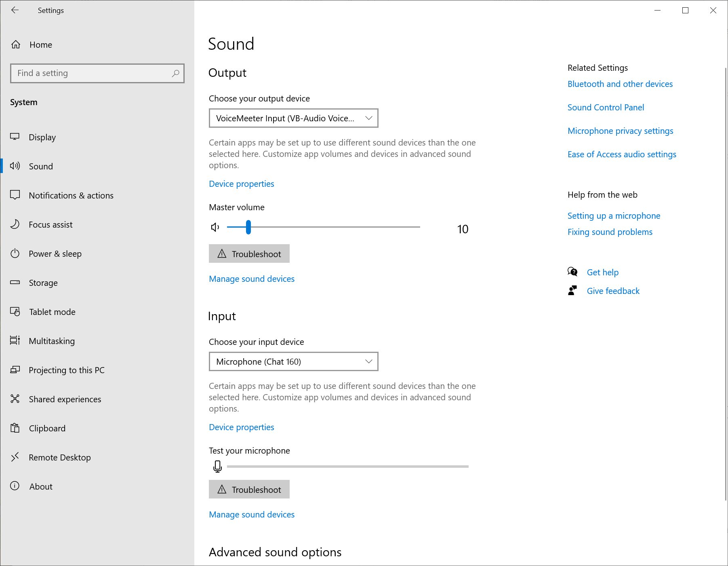Screen dimensions: 728x566
Task: Open input Device properties link
Action: click(x=242, y=427)
